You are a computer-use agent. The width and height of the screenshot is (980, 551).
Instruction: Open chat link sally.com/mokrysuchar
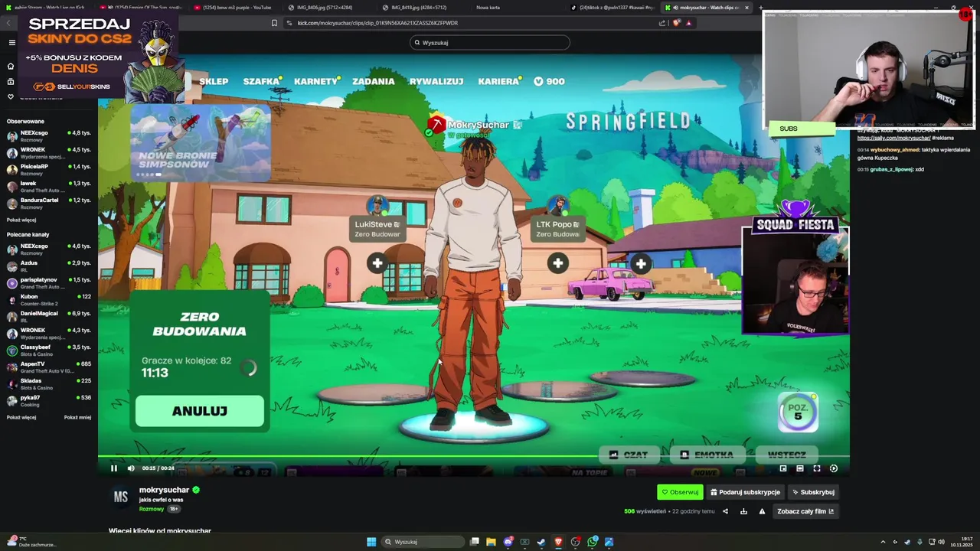[x=893, y=138]
